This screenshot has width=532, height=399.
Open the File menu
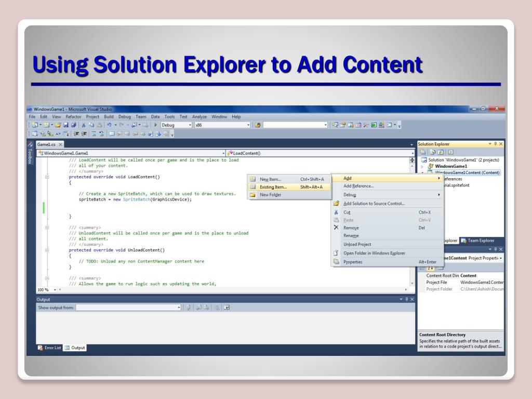[x=32, y=116]
